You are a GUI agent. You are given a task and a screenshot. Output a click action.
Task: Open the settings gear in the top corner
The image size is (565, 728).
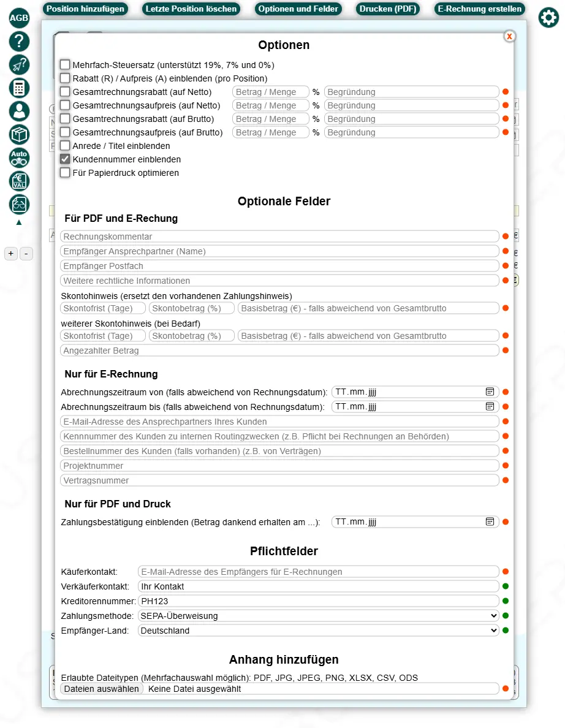548,18
